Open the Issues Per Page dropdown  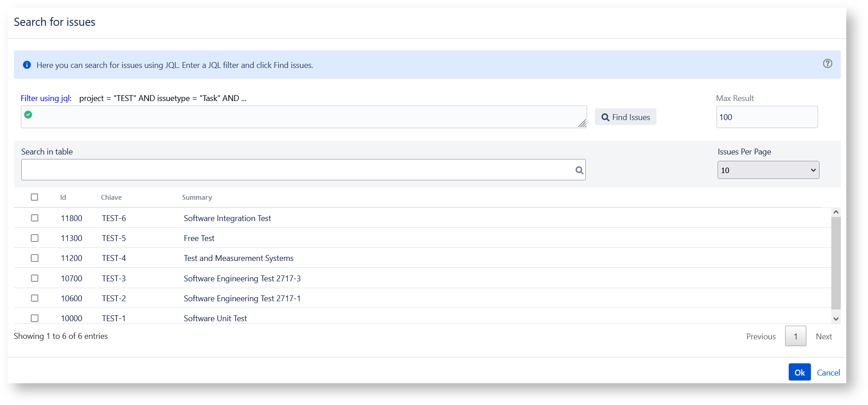(768, 170)
